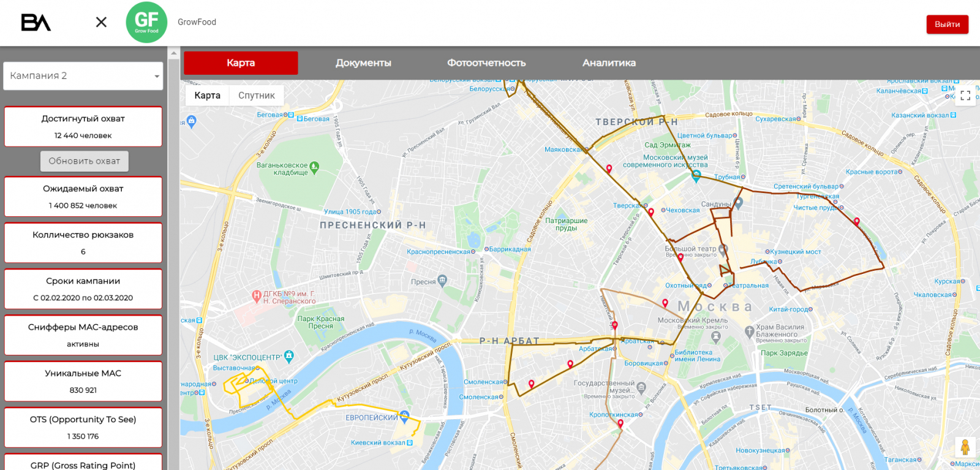
Task: Click the Улица 1905 года metro label
Action: pyautogui.click(x=350, y=212)
